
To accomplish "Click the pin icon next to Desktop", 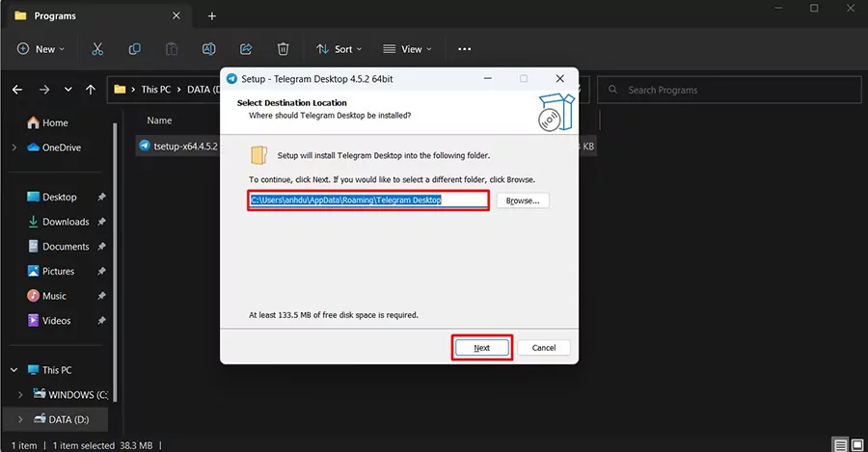I will [x=102, y=197].
